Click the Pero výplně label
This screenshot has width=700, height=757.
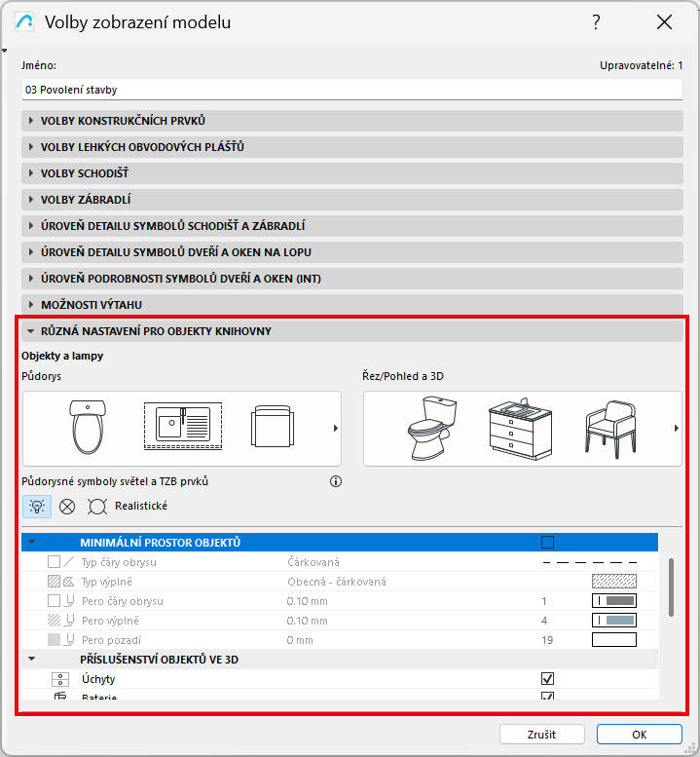[x=110, y=621]
